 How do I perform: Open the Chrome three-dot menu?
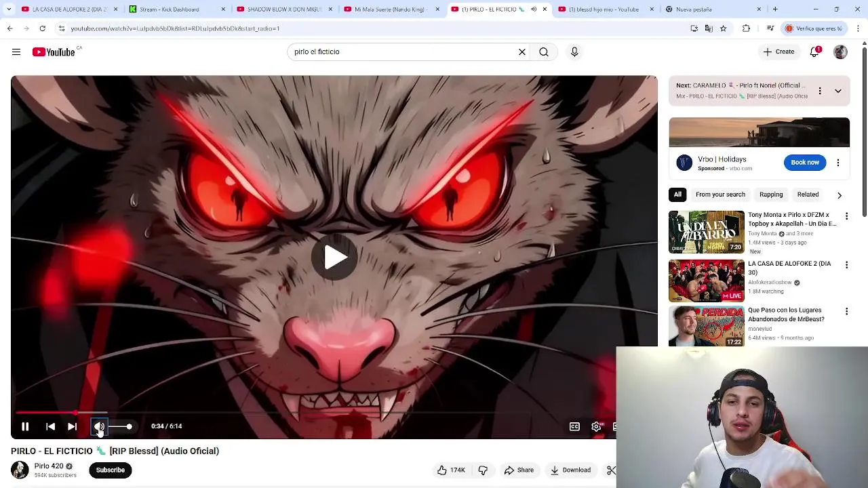859,28
